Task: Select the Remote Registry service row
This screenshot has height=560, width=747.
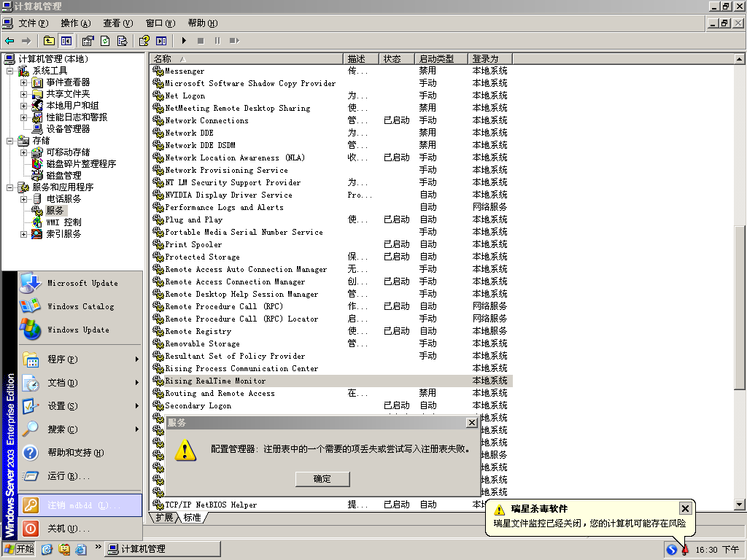Action: tap(331, 331)
